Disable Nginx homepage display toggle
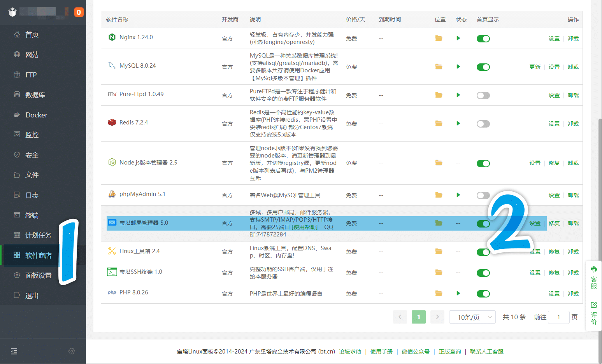This screenshot has height=364, width=602. coord(483,38)
